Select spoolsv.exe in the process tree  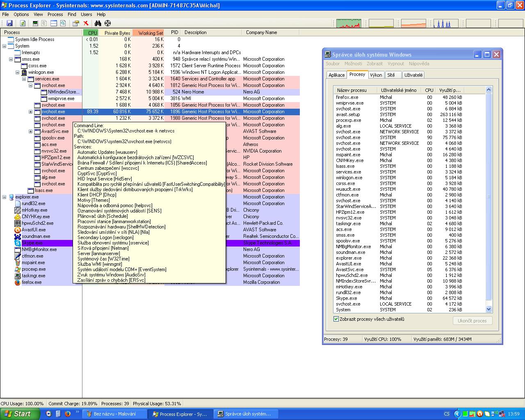coord(53,138)
